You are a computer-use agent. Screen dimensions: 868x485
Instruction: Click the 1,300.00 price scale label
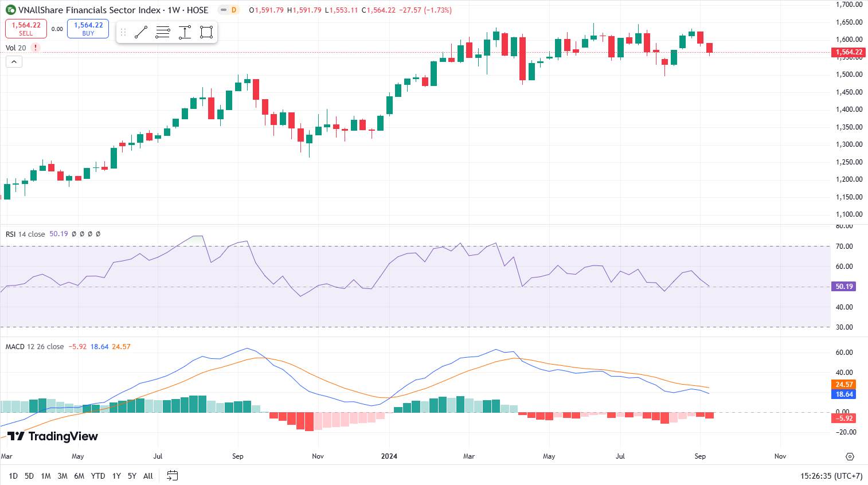click(849, 144)
